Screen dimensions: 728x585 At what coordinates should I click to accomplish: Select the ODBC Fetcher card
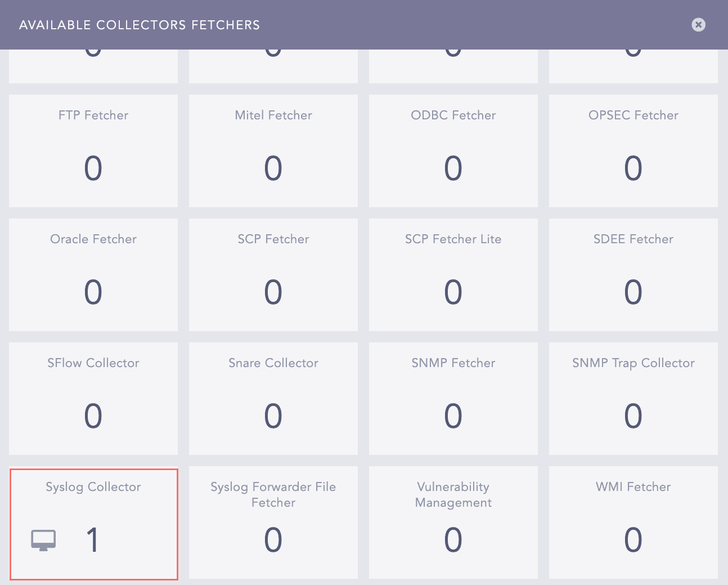(453, 150)
